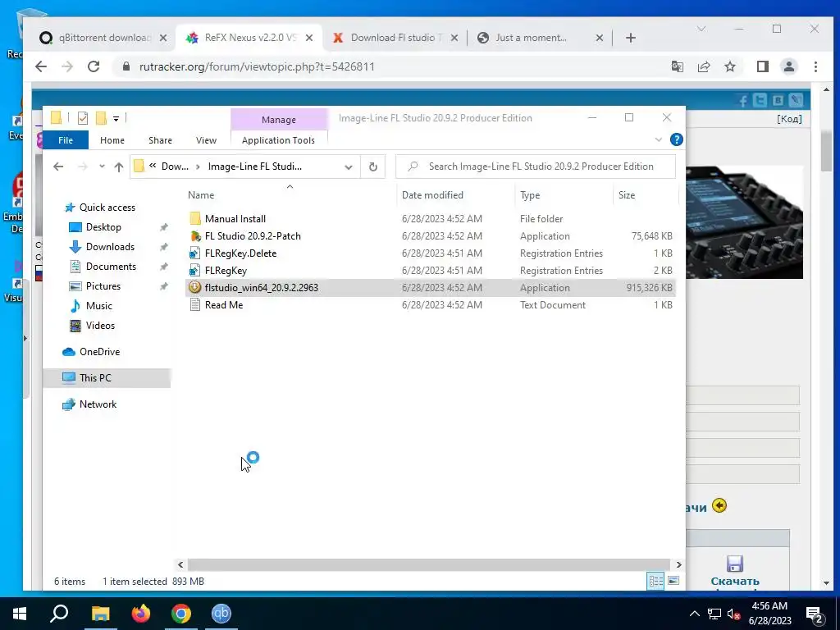Click the Chrome page vertical scrollbar thumb
The width and height of the screenshot is (840, 630).
pos(826,150)
